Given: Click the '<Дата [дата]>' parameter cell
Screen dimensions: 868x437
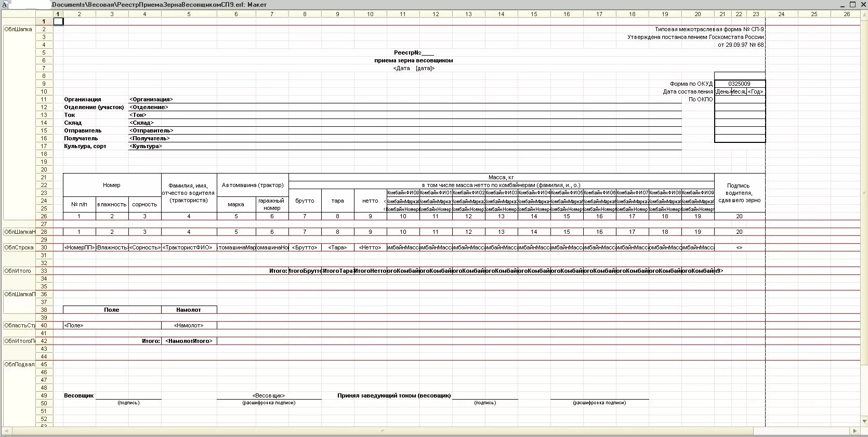Looking at the screenshot, I should coord(414,68).
